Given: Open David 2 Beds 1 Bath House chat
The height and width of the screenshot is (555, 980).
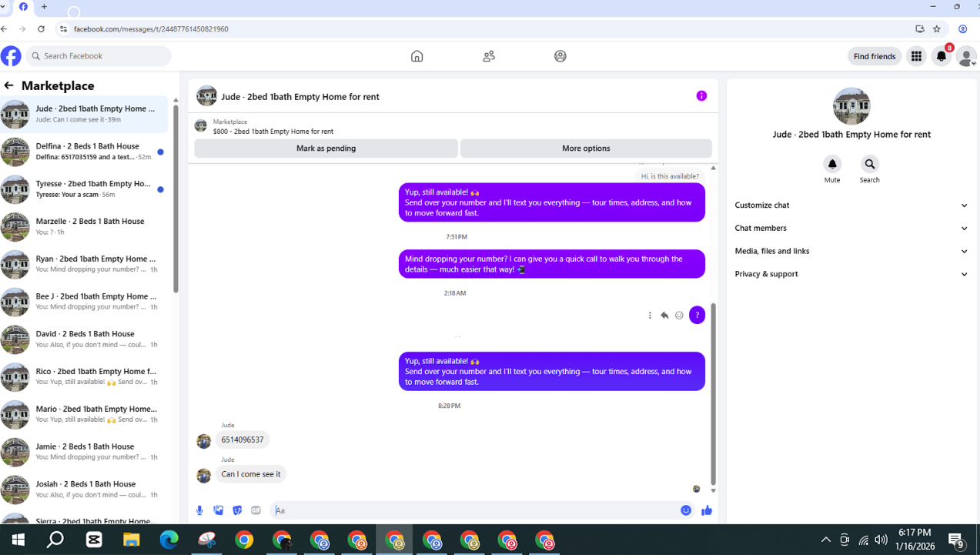Looking at the screenshot, I should pyautogui.click(x=84, y=339).
